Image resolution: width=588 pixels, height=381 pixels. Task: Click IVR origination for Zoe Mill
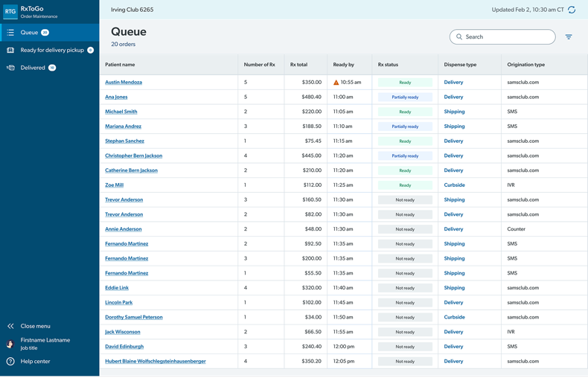511,185
